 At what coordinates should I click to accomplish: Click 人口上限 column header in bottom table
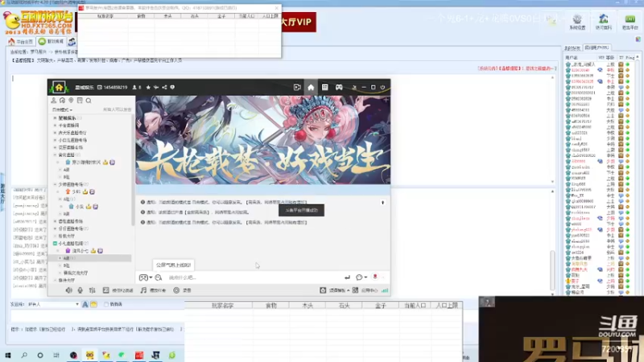(x=447, y=306)
